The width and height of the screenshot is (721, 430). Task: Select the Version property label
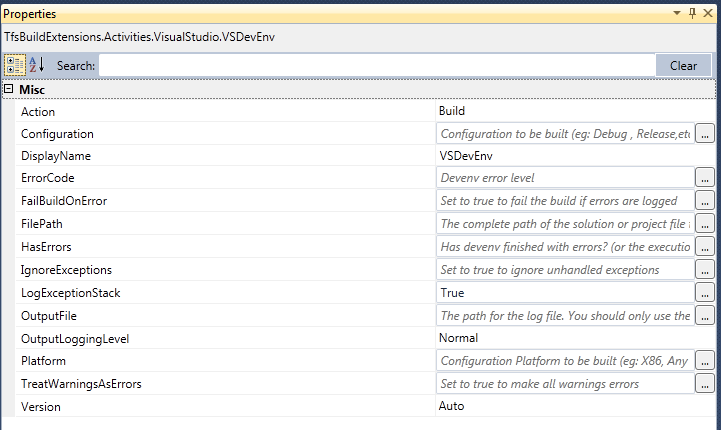(x=40, y=407)
